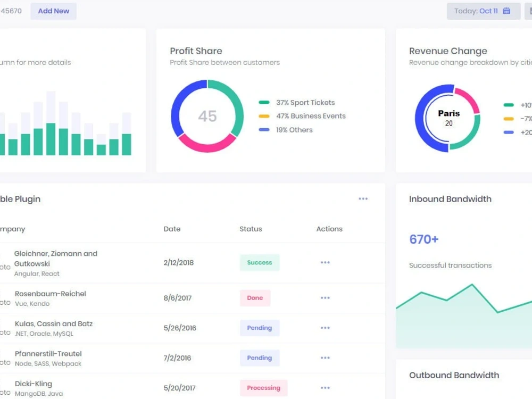Sort the table by the Date column
Viewport: 532px width, 399px height.
point(172,229)
